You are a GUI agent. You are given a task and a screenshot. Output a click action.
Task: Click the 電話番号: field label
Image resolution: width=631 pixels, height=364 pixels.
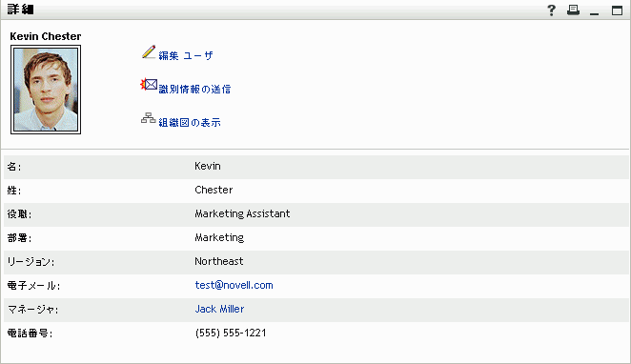[30, 333]
